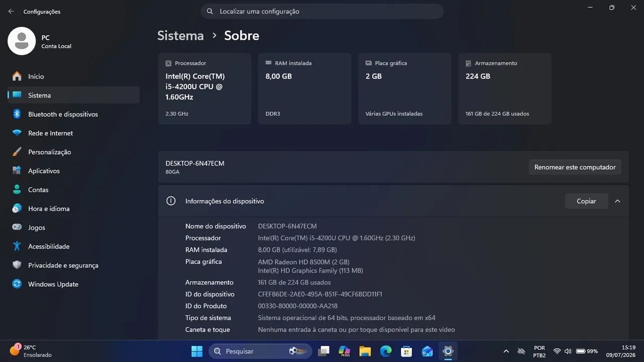
Task: Open Aplicativos settings
Action: tap(73, 171)
